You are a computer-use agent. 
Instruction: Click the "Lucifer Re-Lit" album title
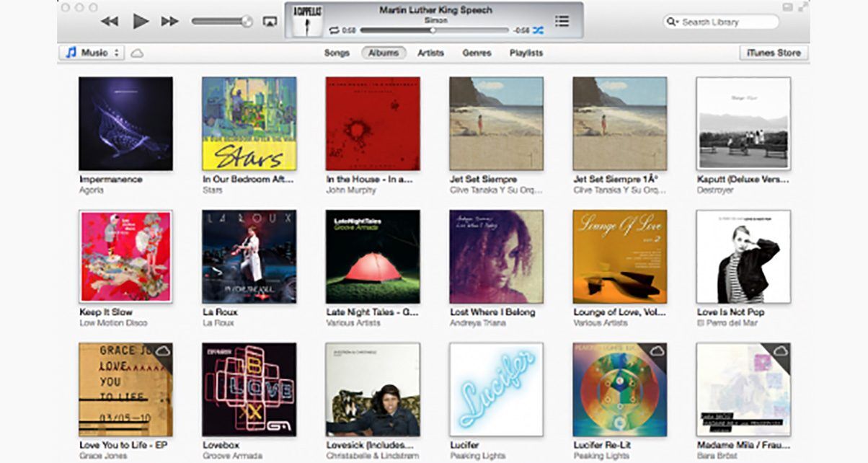point(603,445)
